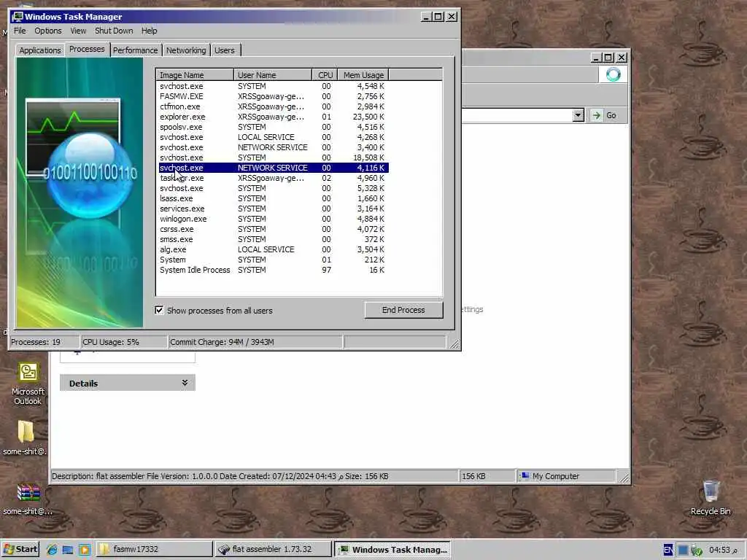
Task: Click the blue square tray icon next to EN
Action: [x=683, y=550]
